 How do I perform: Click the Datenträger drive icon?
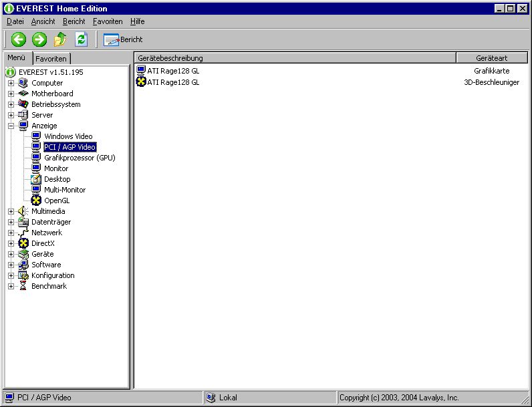tap(23, 222)
